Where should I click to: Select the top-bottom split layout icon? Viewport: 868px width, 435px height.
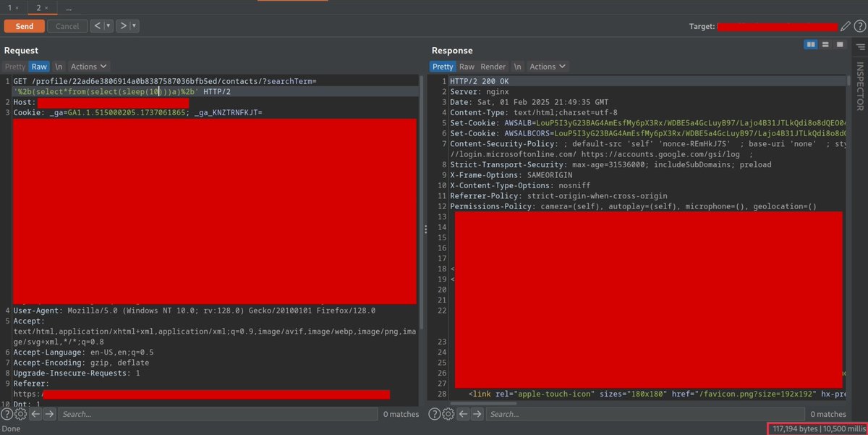(825, 44)
